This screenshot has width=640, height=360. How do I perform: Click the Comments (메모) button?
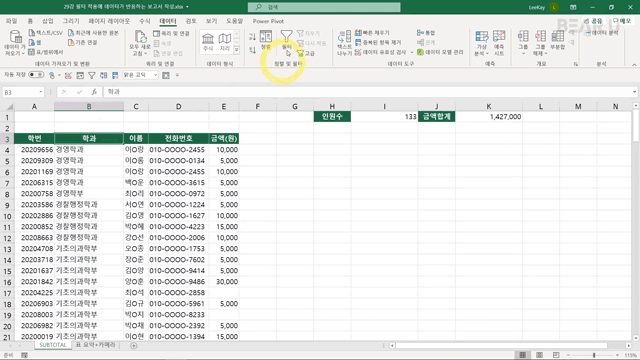click(621, 21)
